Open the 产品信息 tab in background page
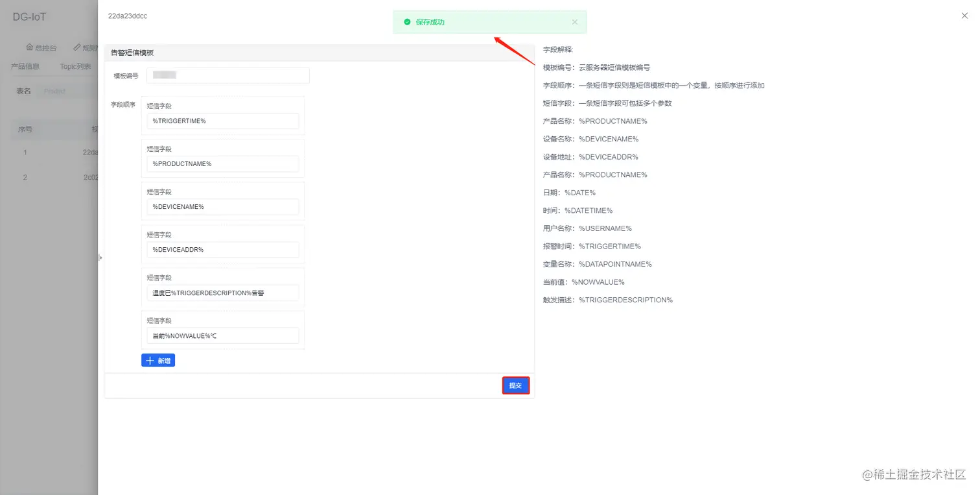The height and width of the screenshot is (495, 980). point(25,66)
